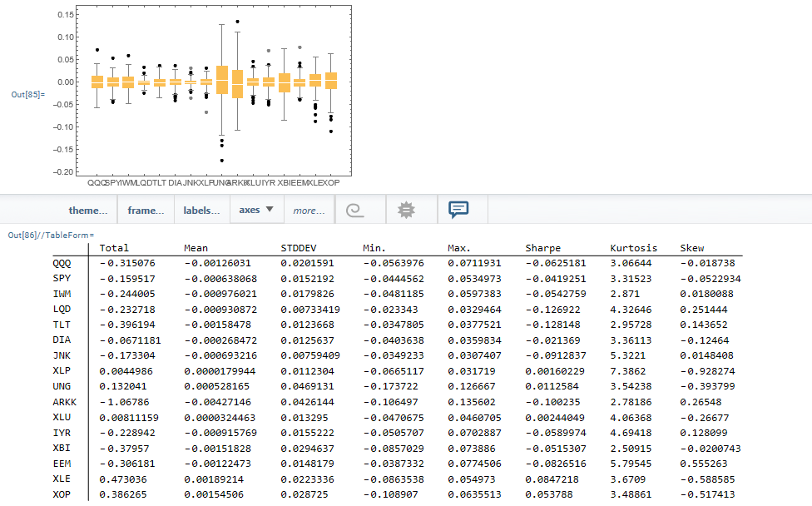The width and height of the screenshot is (812, 506).
Task: Select the XLE row label in table
Action: coord(62,479)
